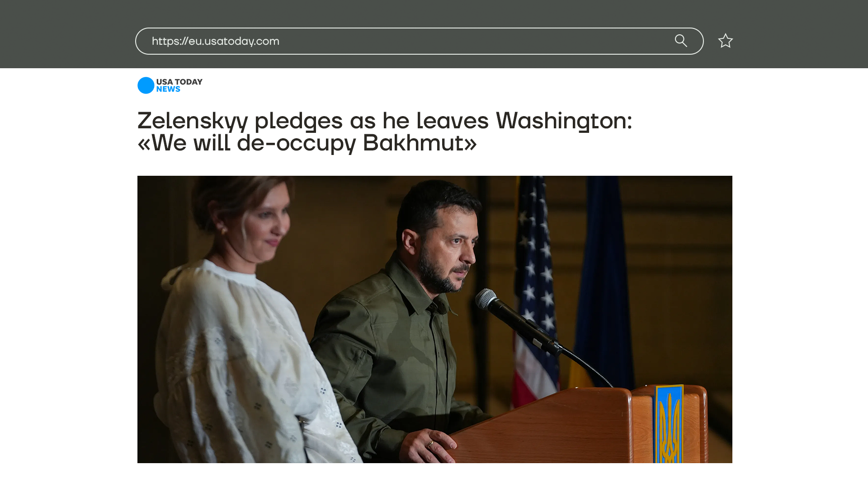The image size is (868, 488).
Task: Click the woman in the white embroidered blouse
Action: coord(244,325)
